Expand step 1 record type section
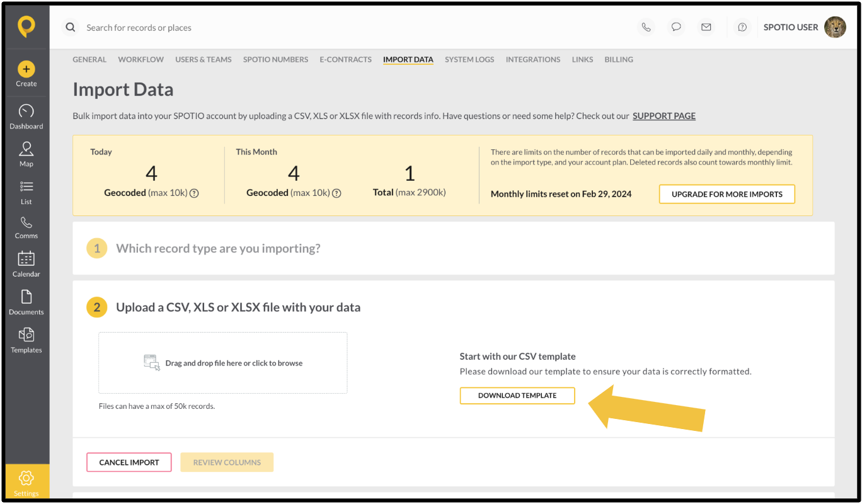 (454, 248)
